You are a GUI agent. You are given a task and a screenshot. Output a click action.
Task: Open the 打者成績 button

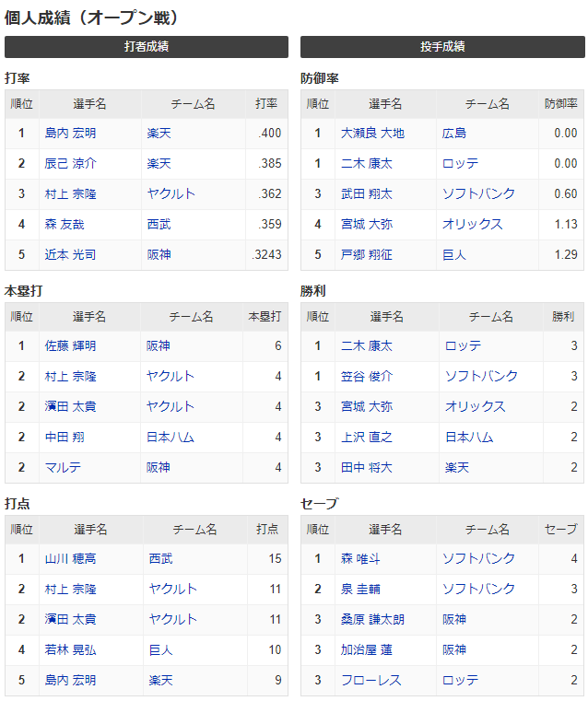(147, 47)
